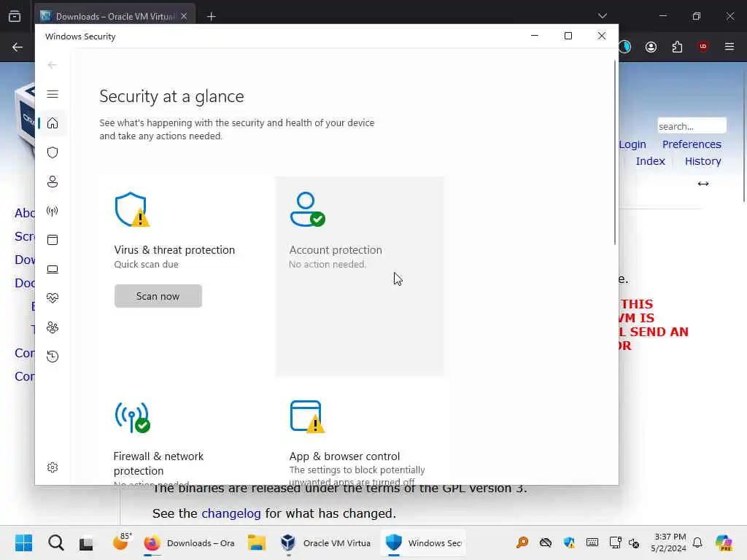Select the Home icon in Windows Security sidebar

pyautogui.click(x=53, y=123)
